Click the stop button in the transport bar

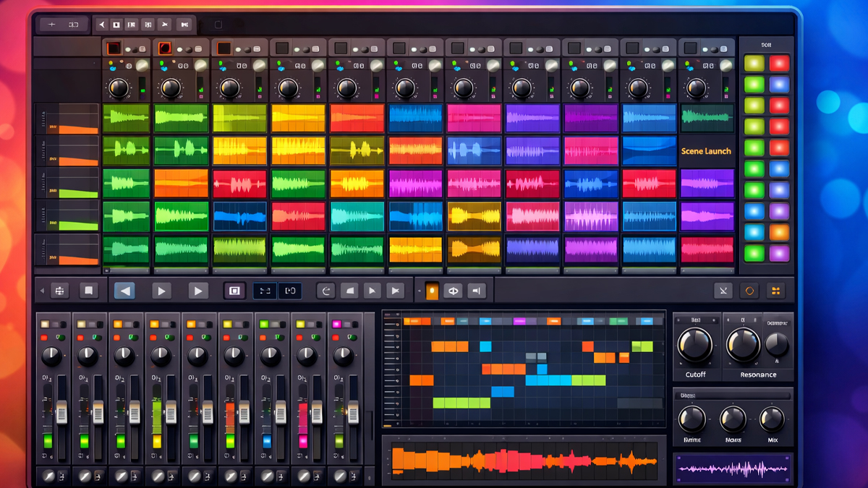[x=88, y=291]
